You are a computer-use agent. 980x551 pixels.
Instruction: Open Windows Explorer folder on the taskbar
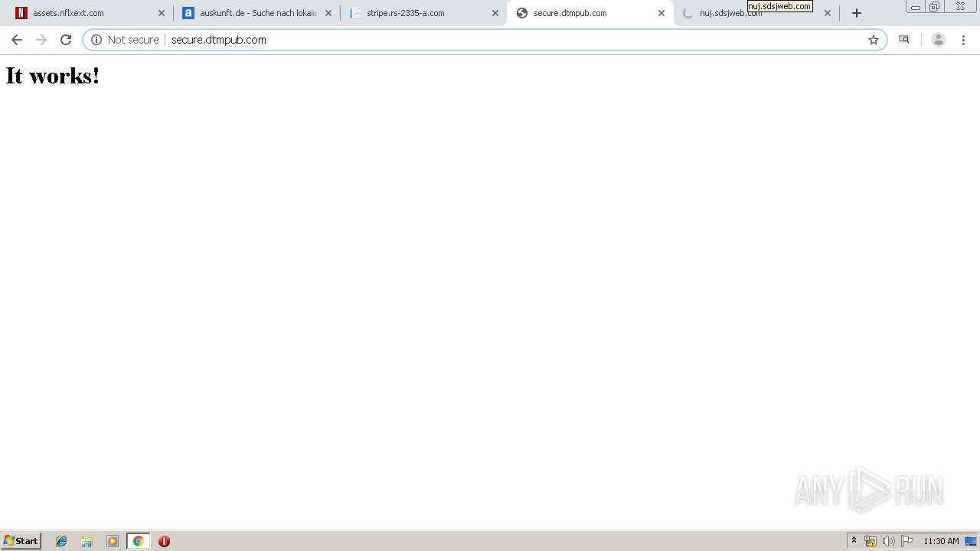87,541
